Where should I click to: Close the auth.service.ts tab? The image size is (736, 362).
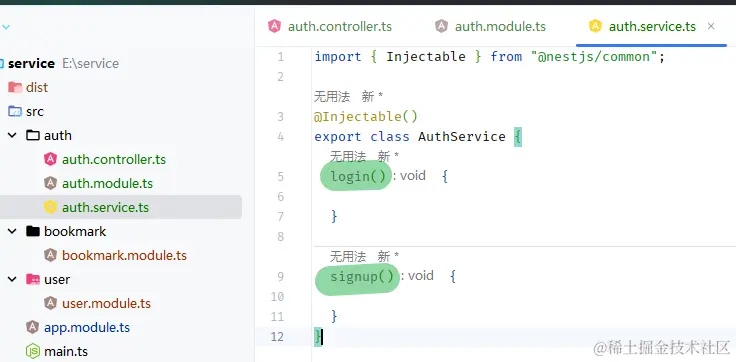pos(711,26)
